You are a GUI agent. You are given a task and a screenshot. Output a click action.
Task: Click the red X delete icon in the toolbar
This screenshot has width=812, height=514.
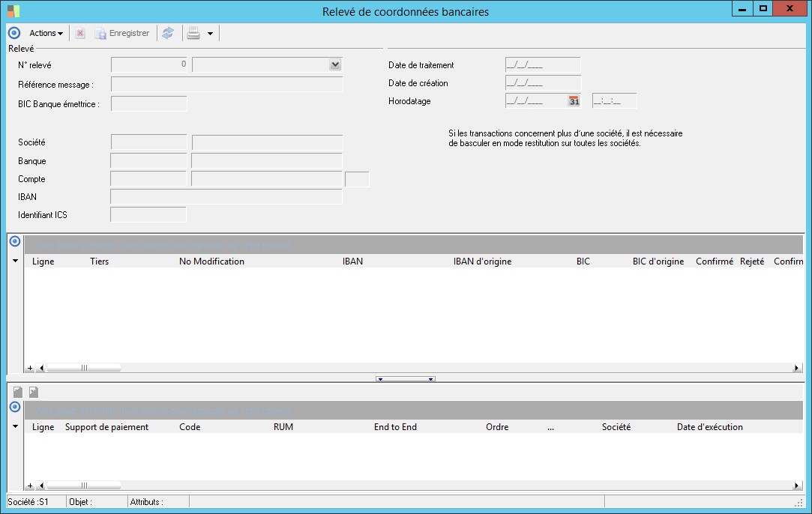pos(80,33)
